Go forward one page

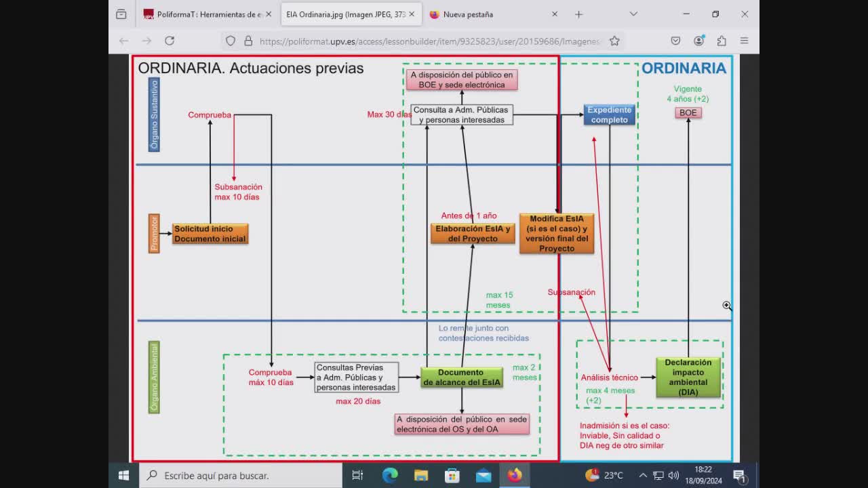click(x=146, y=41)
